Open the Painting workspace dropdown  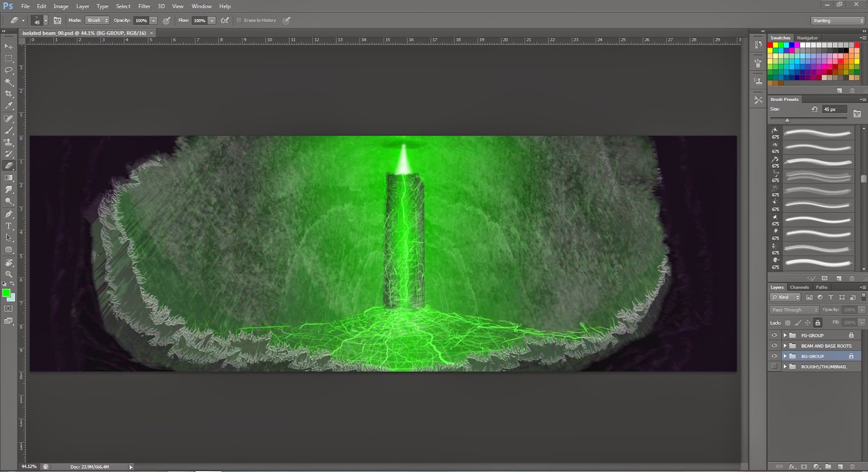[838, 21]
